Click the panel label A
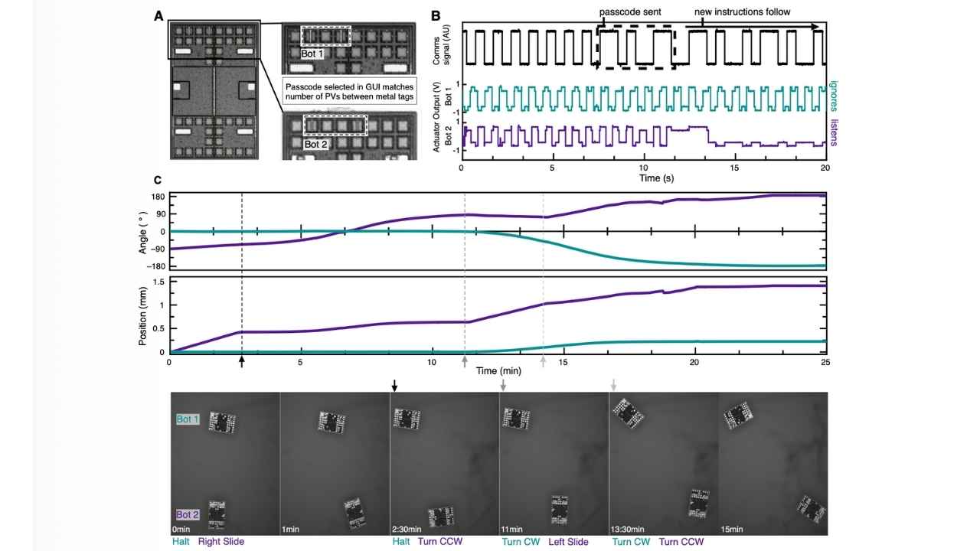980x551 pixels. 158,15
